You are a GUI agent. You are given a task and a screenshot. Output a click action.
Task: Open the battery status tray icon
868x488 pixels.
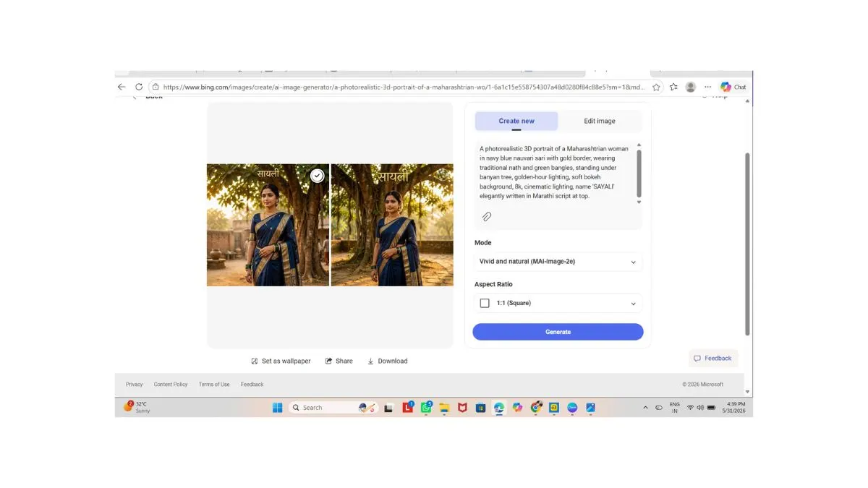pos(711,408)
